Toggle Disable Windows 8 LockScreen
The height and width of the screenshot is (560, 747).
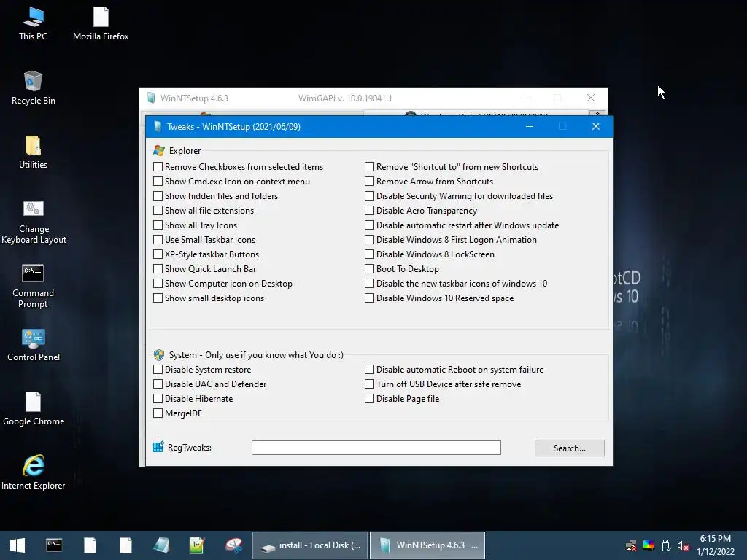pos(369,254)
